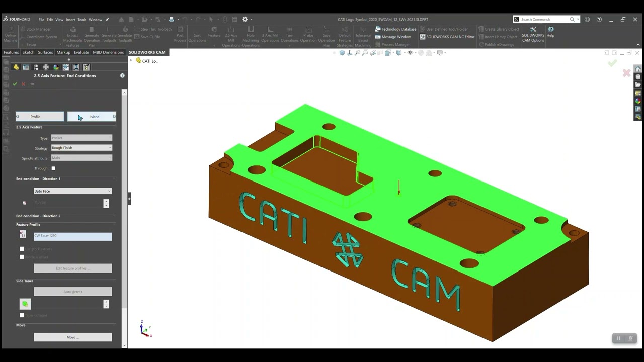This screenshot has height=362, width=644.
Task: Click the feature profile selection icon
Action: tap(23, 234)
